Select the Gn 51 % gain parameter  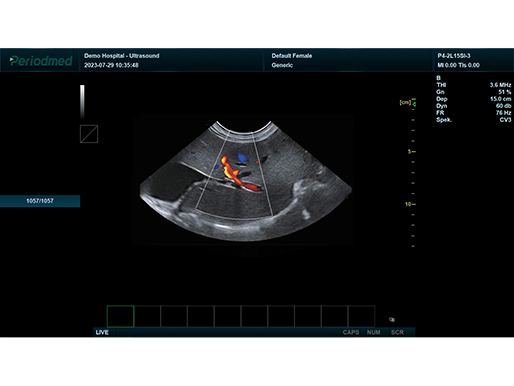click(473, 92)
